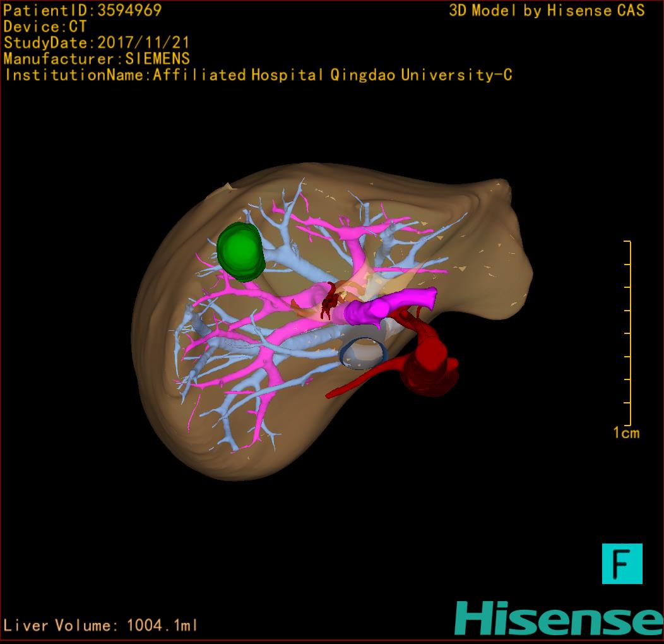This screenshot has height=644, width=664.
Task: Click the StudyDate 2017/11/21 label
Action: pyautogui.click(x=96, y=43)
